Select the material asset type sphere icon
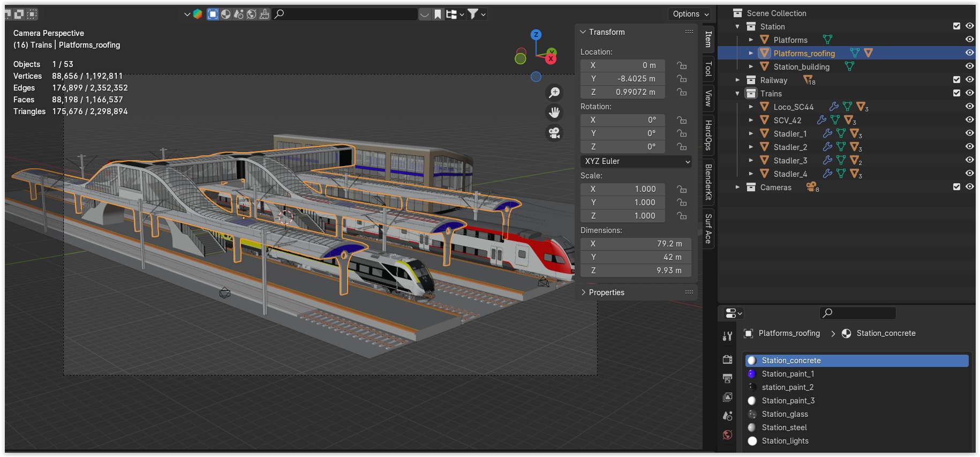Screen dimensions: 980x457 [226, 14]
